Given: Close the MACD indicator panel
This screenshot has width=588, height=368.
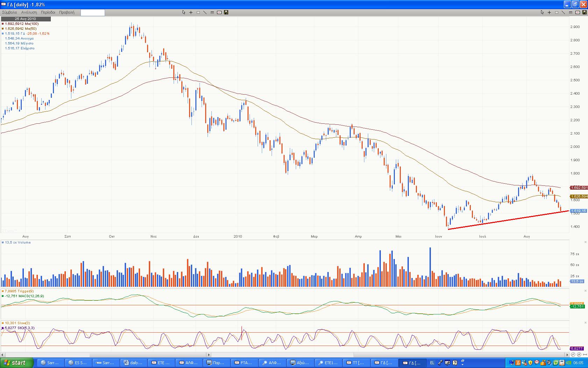Looking at the screenshot, I should [585, 291].
